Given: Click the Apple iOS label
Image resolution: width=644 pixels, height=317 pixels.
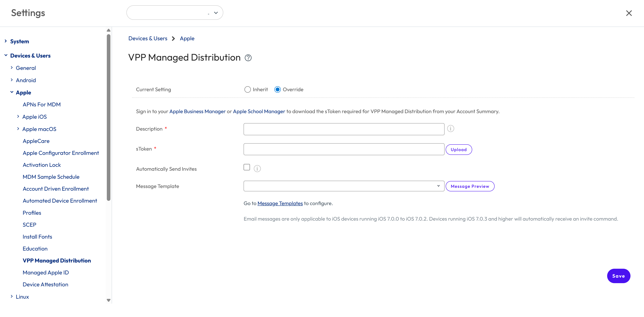Looking at the screenshot, I should 35,117.
